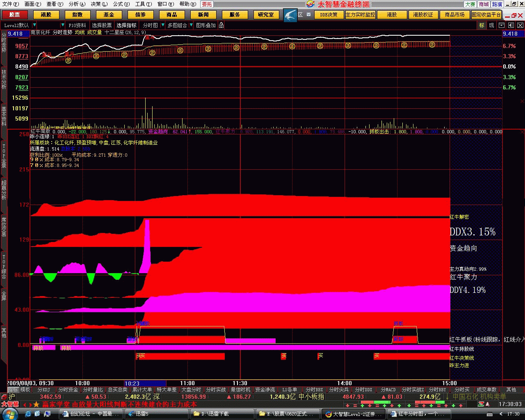Screen dimensions: 525x420
Task: Open 固定收益平台 panel
Action: pos(486,15)
